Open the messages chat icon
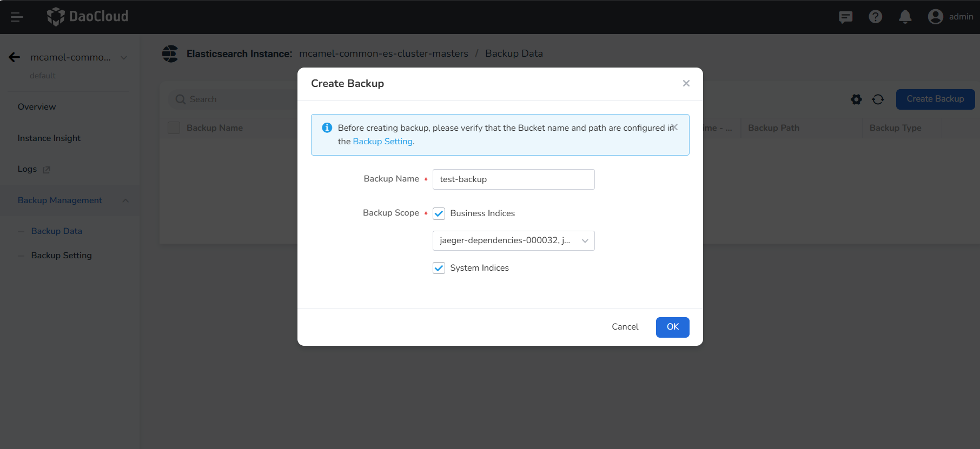980x449 pixels. [845, 17]
